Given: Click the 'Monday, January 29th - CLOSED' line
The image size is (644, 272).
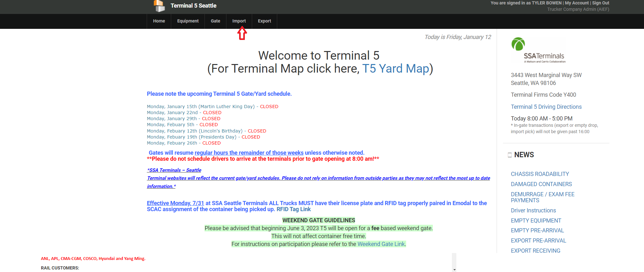Looking at the screenshot, I should [x=184, y=119].
